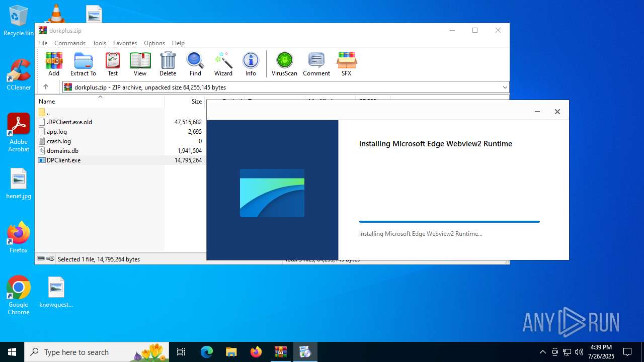Image resolution: width=644 pixels, height=362 pixels.
Task: Sort files by Name column header
Action: 100,101
